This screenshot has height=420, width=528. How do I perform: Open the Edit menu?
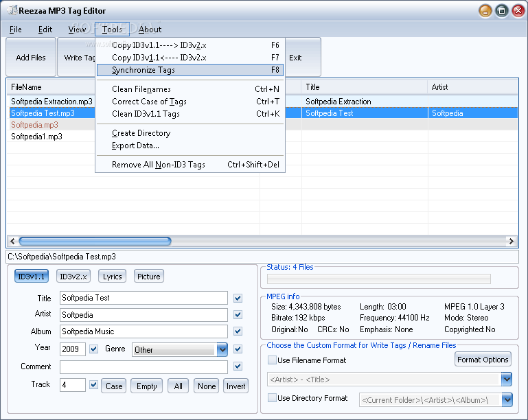pyautogui.click(x=45, y=30)
